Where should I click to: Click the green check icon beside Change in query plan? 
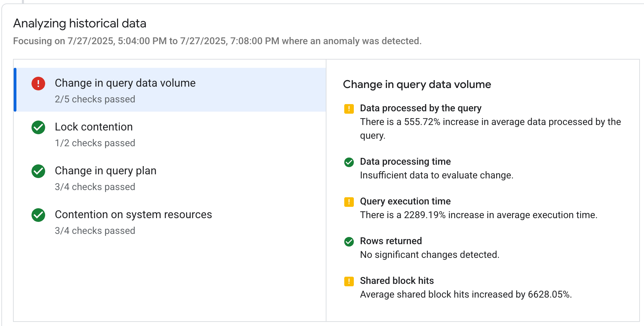[x=38, y=171]
